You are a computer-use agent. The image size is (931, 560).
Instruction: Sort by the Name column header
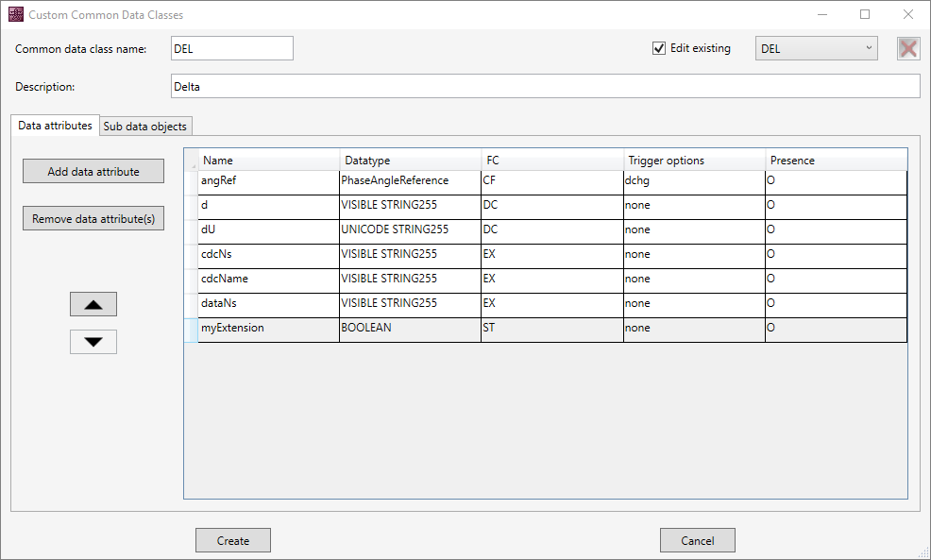pos(268,161)
